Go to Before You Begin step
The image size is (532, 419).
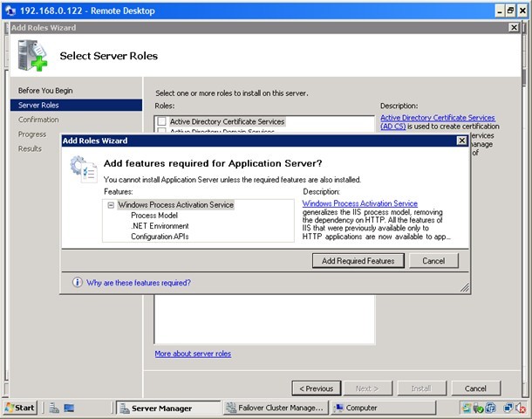(x=45, y=91)
